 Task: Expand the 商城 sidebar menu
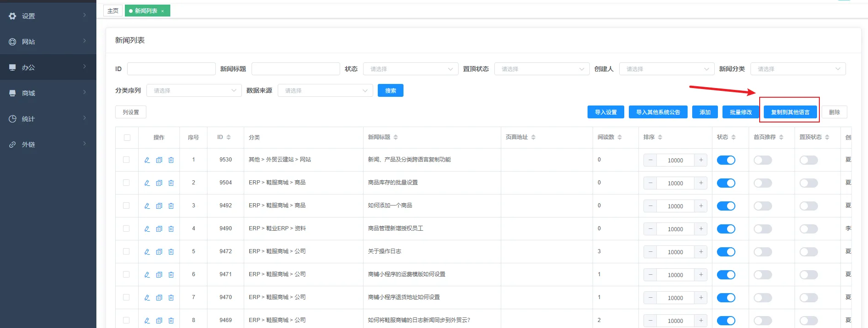pos(48,93)
